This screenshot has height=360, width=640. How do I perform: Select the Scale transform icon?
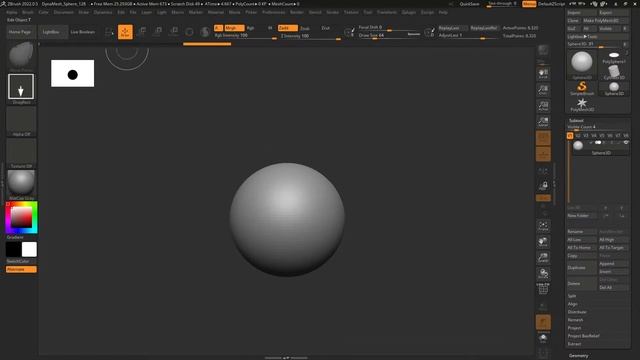[158, 32]
